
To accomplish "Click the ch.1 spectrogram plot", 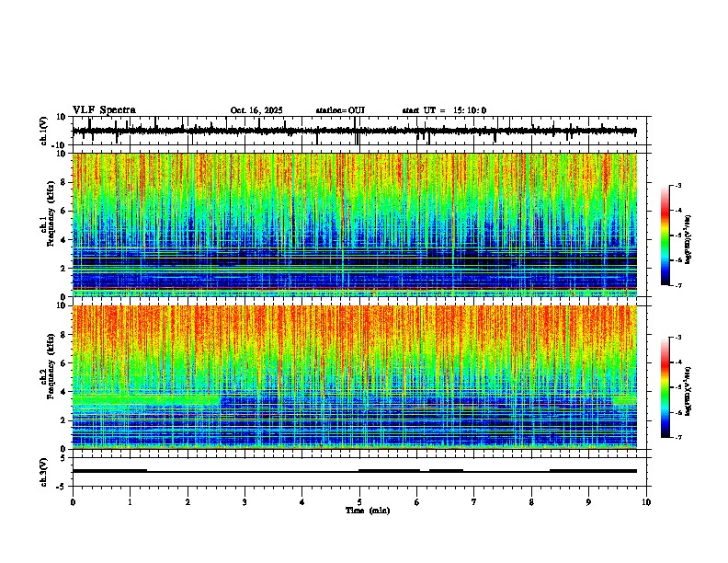I will coord(355,224).
